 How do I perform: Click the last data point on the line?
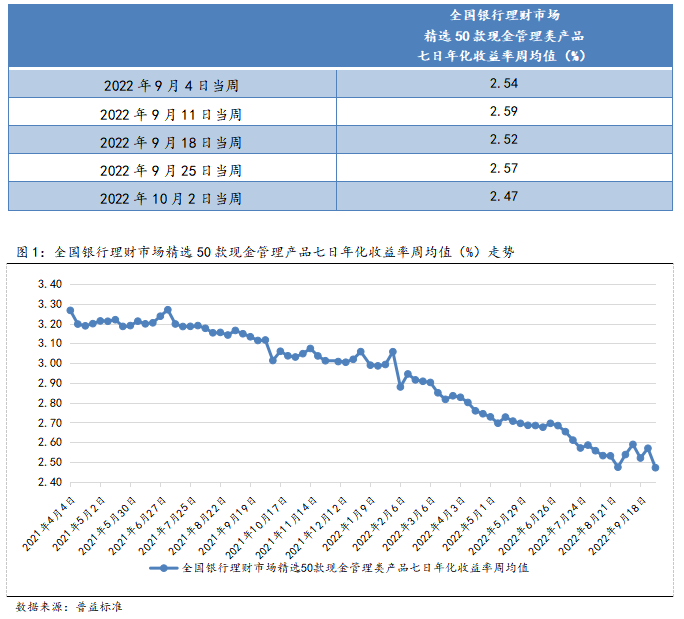[x=655, y=467]
